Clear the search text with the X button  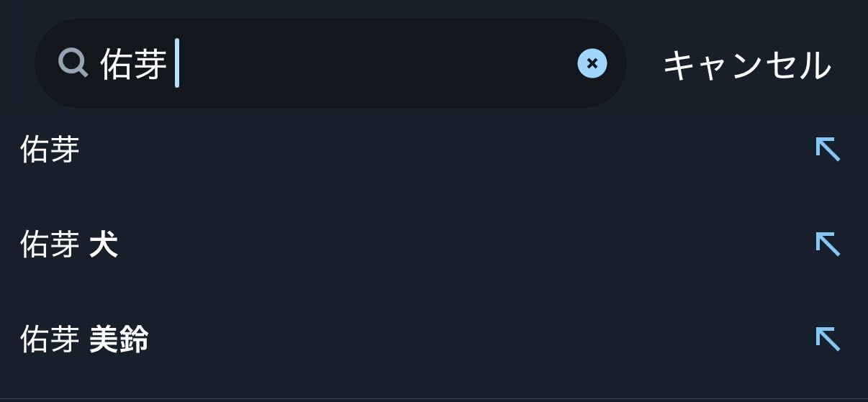click(x=592, y=63)
